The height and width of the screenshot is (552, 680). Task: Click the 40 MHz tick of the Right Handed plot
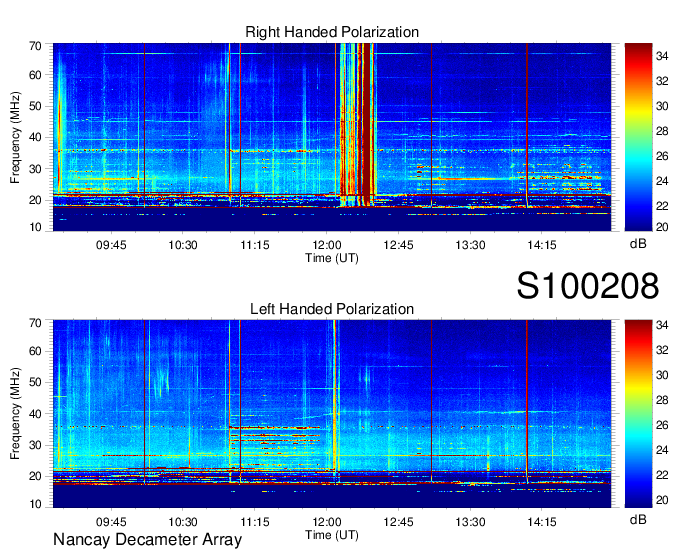pyautogui.click(x=35, y=137)
